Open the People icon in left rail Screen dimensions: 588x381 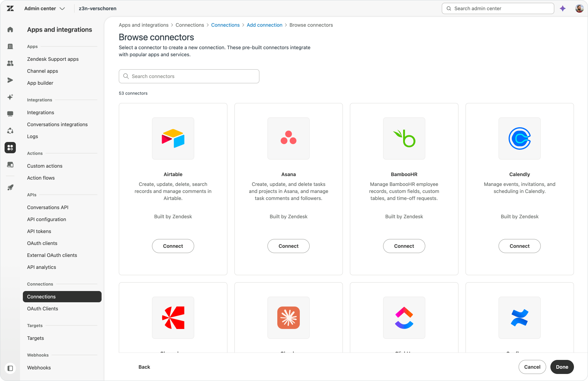[10, 63]
